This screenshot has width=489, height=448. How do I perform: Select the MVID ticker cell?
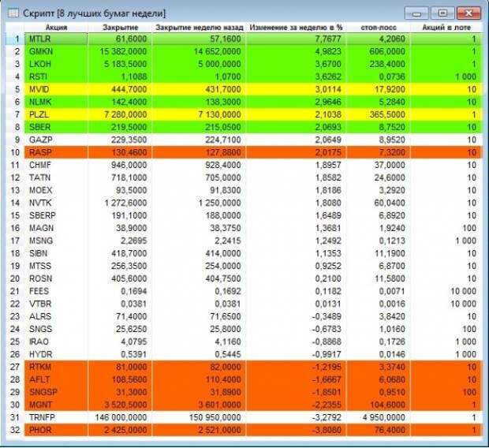56,90
